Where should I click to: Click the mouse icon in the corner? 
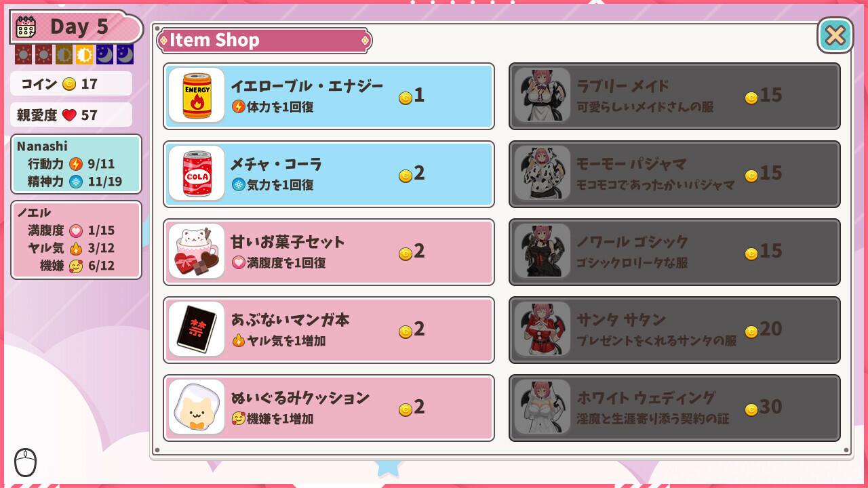point(25,463)
